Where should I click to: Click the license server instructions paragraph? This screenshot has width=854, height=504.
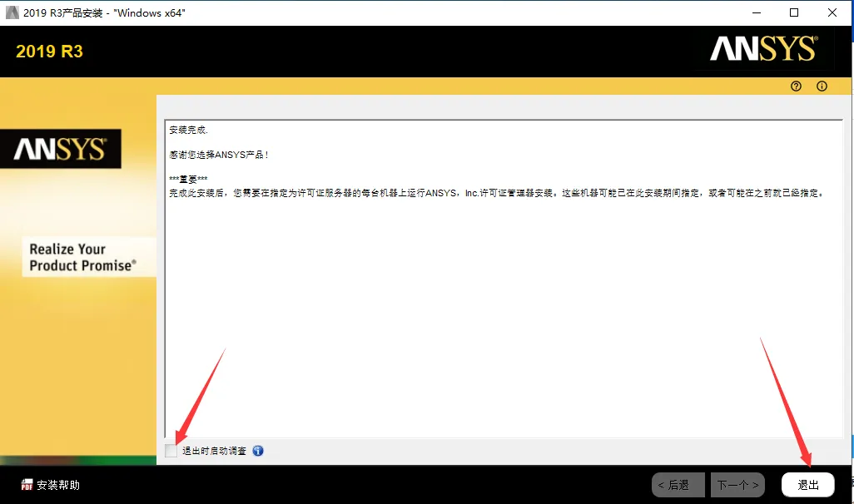pyautogui.click(x=497, y=193)
